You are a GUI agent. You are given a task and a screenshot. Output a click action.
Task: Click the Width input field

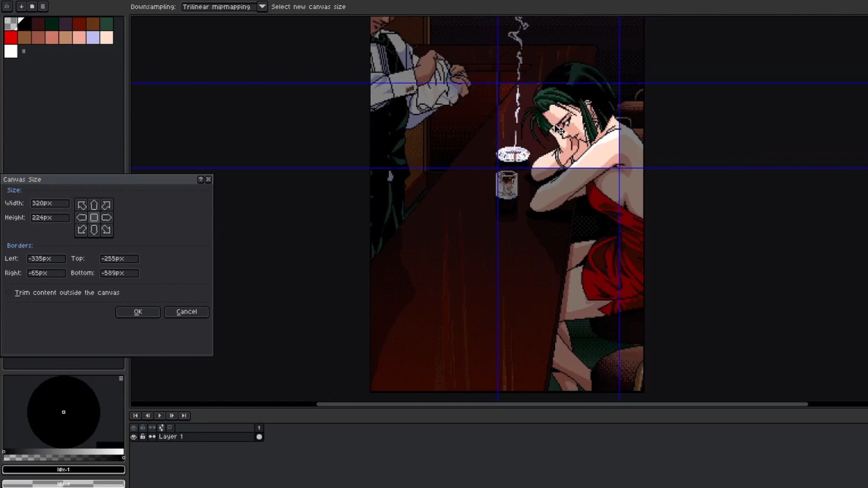[50, 204]
